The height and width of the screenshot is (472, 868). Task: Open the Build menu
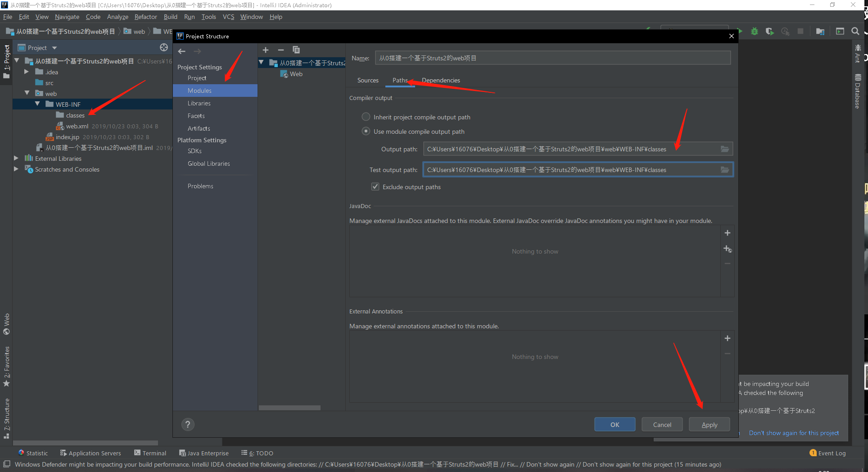(171, 17)
